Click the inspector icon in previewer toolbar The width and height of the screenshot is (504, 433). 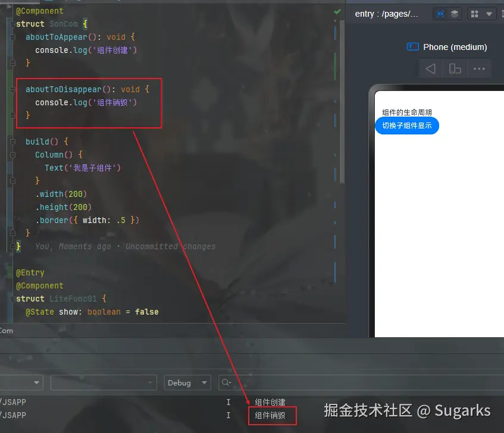click(440, 14)
